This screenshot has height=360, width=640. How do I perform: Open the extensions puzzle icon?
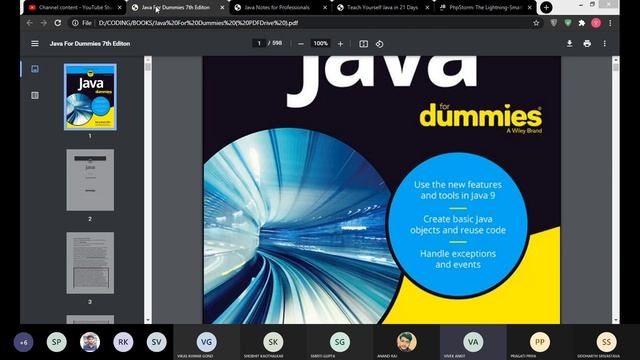tap(582, 23)
